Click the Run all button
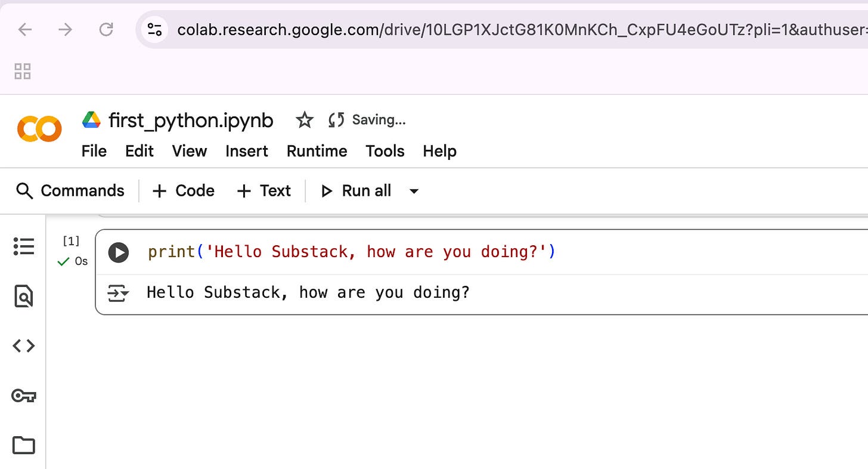 click(356, 191)
